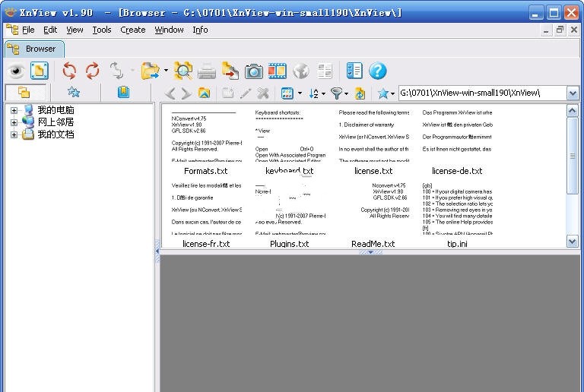The image size is (584, 392).
Task: Open the File menu
Action: 28,30
